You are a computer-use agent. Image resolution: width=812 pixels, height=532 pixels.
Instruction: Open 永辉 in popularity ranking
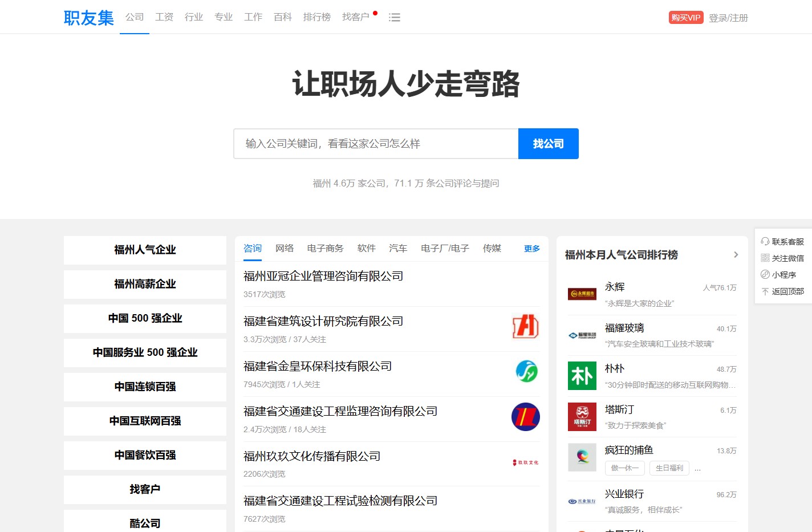(615, 287)
